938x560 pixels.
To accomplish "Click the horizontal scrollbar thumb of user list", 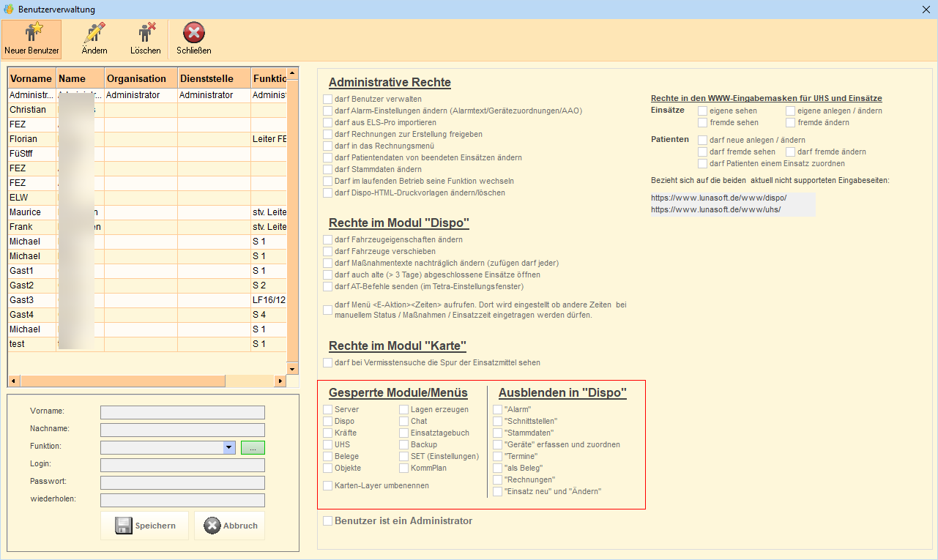I will tap(123, 381).
